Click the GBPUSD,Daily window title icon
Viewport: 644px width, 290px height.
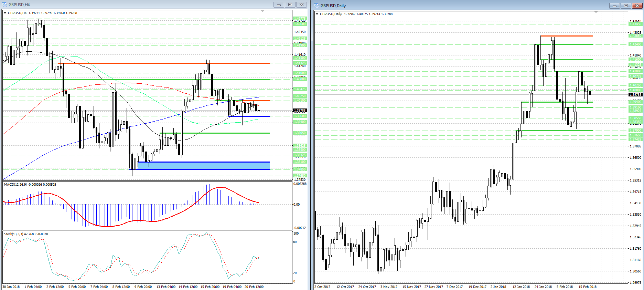coord(317,6)
